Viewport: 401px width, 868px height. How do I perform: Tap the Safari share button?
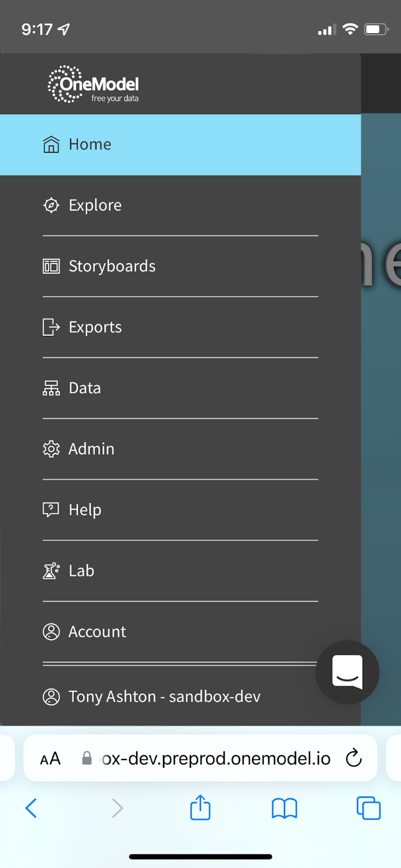200,808
